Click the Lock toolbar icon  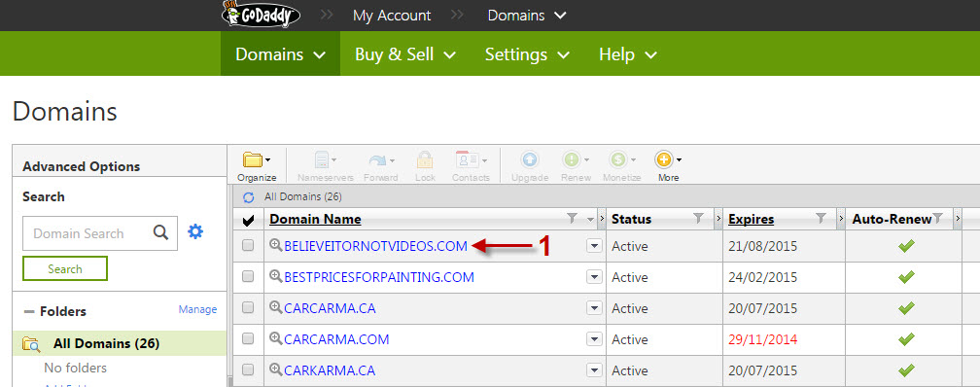pyautogui.click(x=425, y=160)
